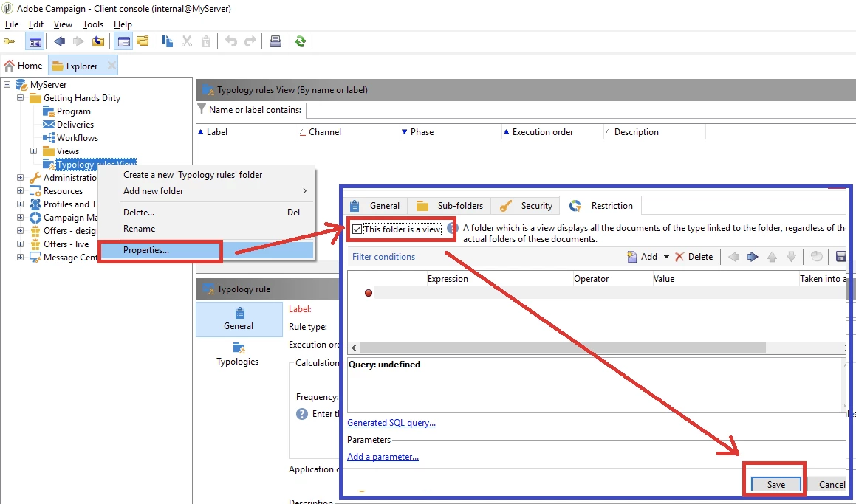Click the round grey preview icon in filter toolbar

point(816,256)
